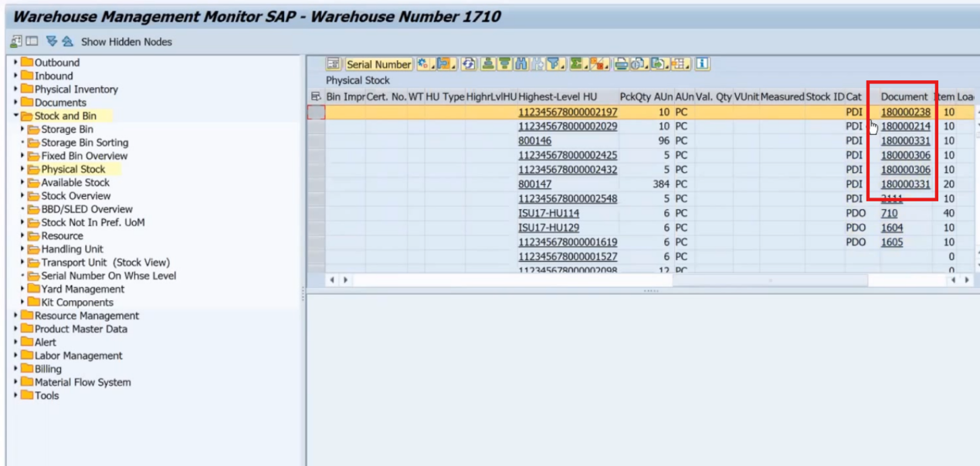
Task: Click the icon right of the More Methods gear
Action: (x=446, y=65)
